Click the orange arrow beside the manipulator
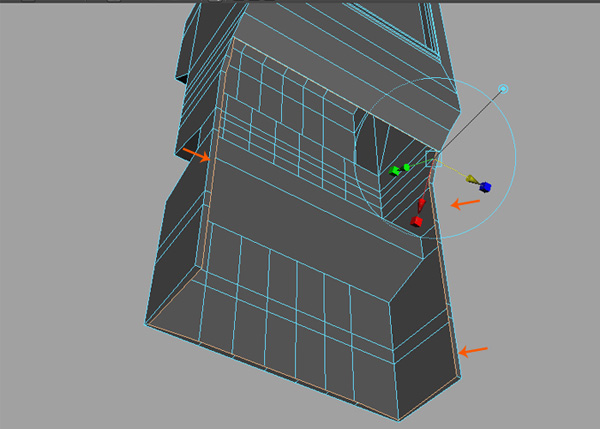Screen dimensions: 600x429 (x=465, y=204)
